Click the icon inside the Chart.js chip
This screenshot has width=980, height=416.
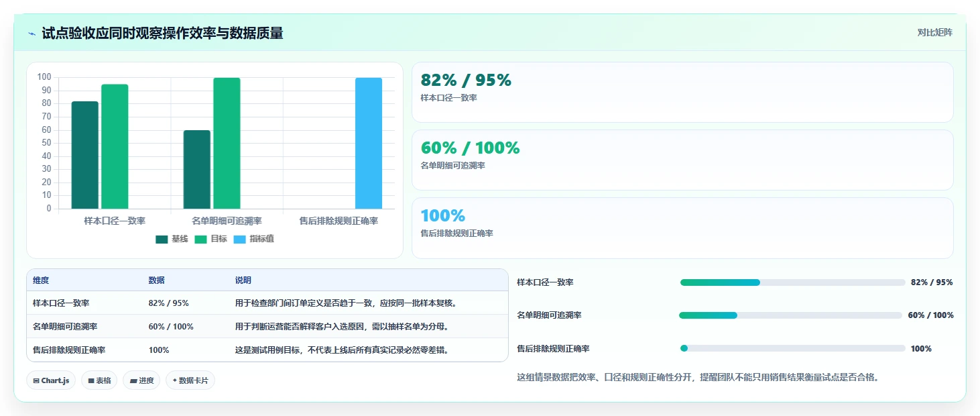(x=36, y=381)
